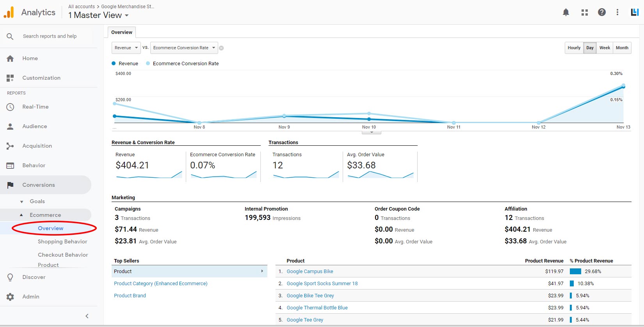Open Shopping Behavior report
The width and height of the screenshot is (644, 327).
pos(62,242)
